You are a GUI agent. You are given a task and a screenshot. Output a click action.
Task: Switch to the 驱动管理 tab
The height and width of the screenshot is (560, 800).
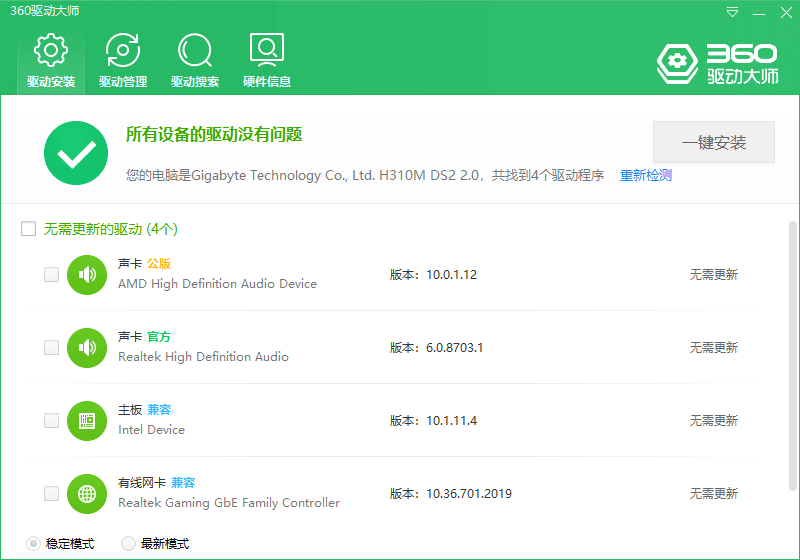[123, 60]
